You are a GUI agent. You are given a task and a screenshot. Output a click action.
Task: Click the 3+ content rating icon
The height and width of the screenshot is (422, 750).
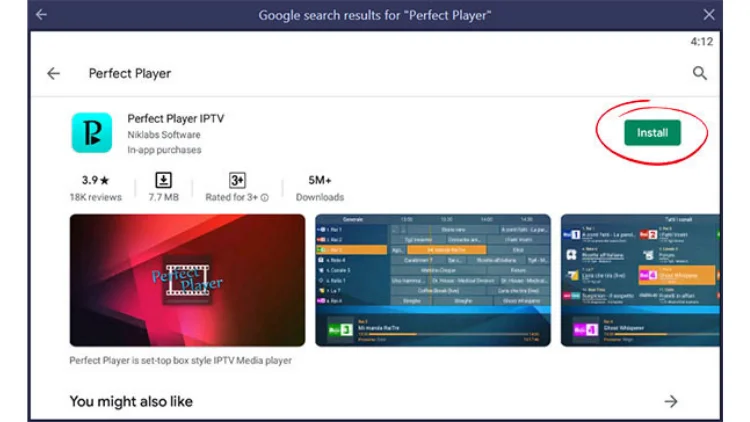click(x=237, y=180)
